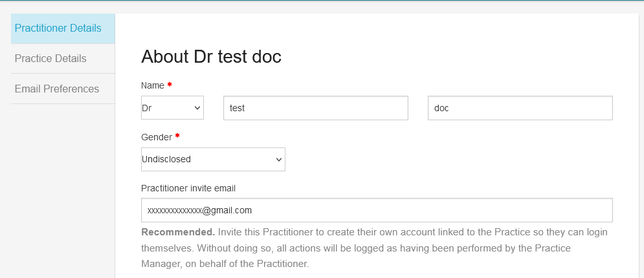This screenshot has height=278, width=644.
Task: Expand the Gender dropdown showing Undisclosed
Action: 213,160
